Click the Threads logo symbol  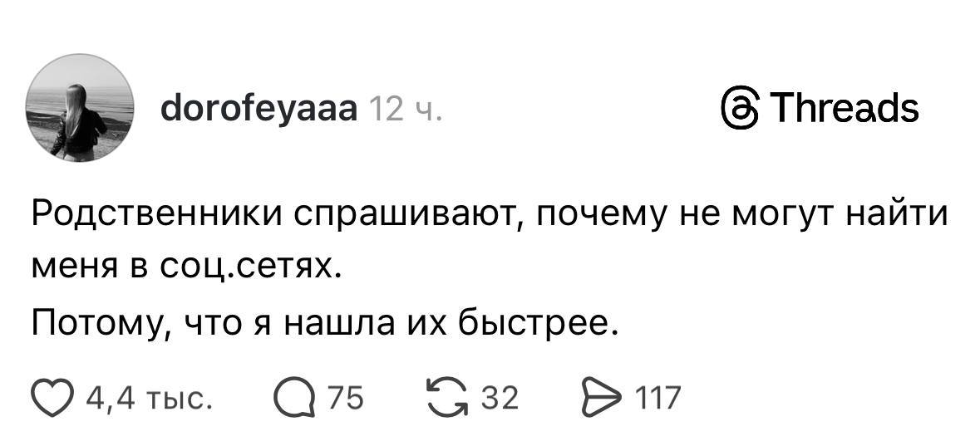click(736, 109)
